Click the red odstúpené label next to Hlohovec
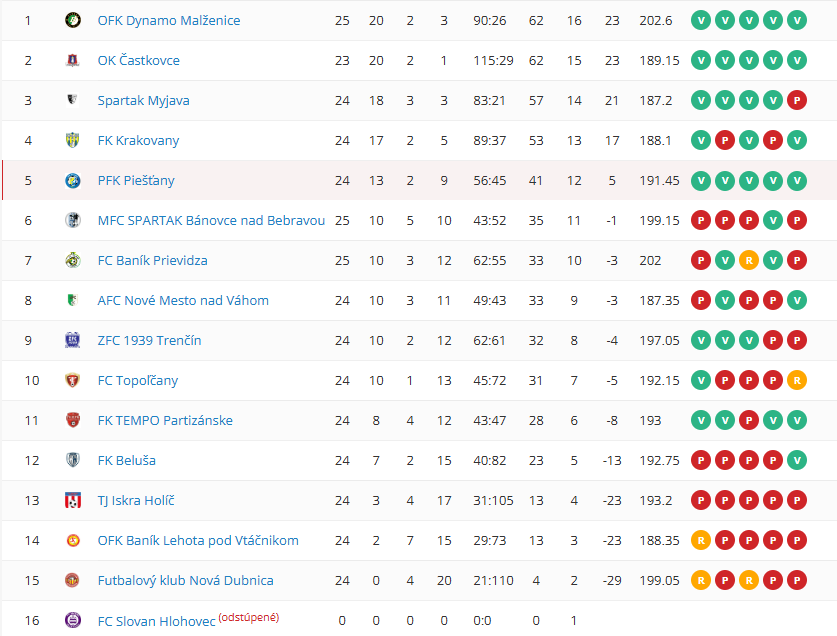 tap(249, 617)
